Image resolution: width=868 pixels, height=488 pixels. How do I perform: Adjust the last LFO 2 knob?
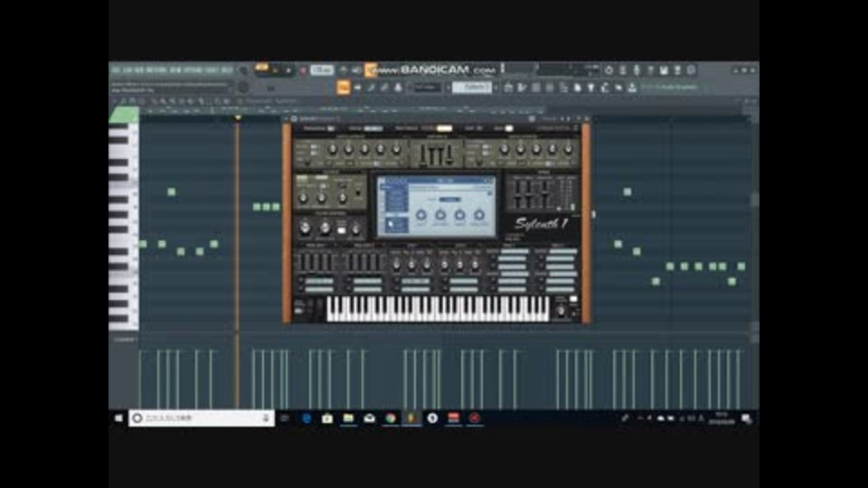[x=476, y=266]
